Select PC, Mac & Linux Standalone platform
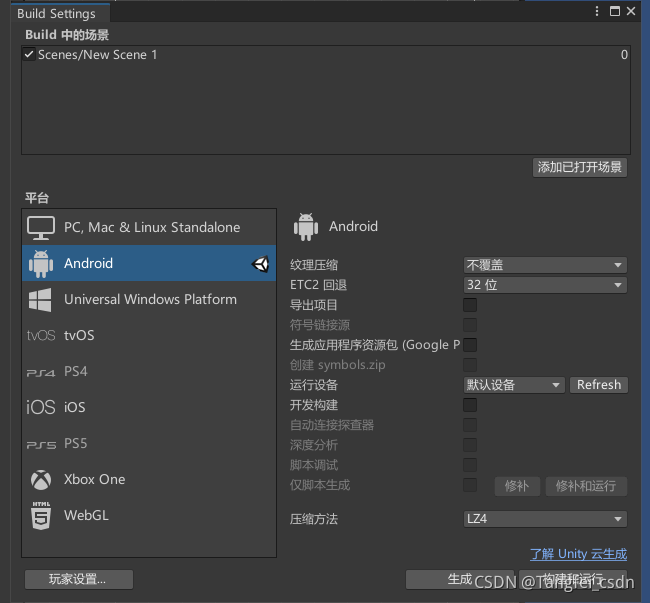Image resolution: width=650 pixels, height=603 pixels. [149, 227]
